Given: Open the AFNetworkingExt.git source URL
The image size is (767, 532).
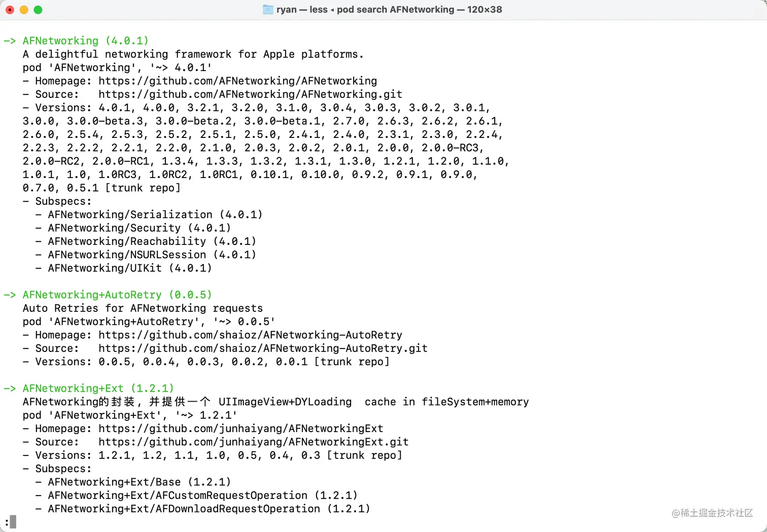Looking at the screenshot, I should pyautogui.click(x=253, y=442).
